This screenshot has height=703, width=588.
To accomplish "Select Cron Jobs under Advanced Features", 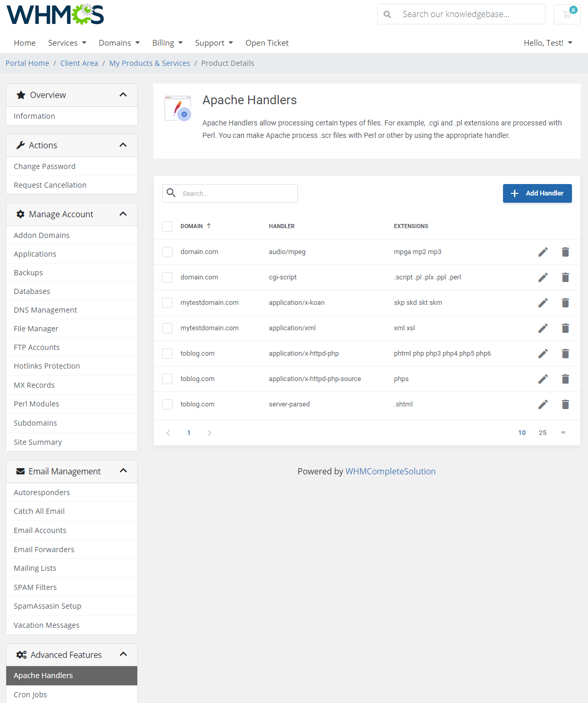I will pyautogui.click(x=30, y=694).
